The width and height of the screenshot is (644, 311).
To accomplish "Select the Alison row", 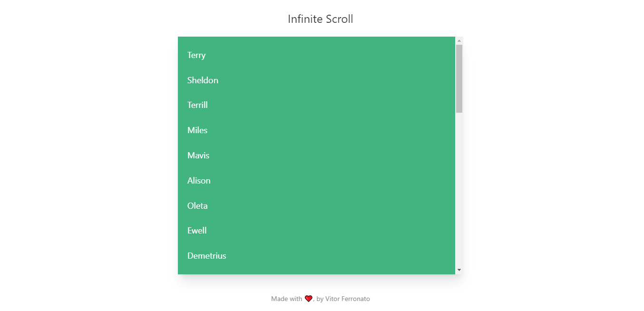I will point(316,181).
